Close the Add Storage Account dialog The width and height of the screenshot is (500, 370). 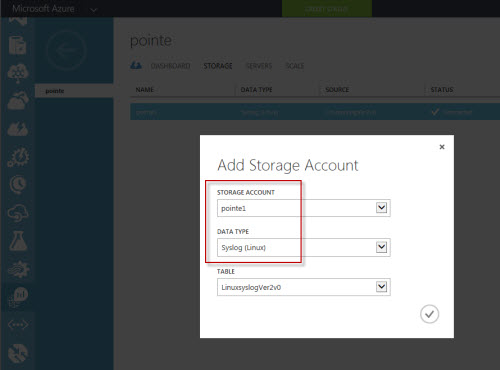pos(442,147)
